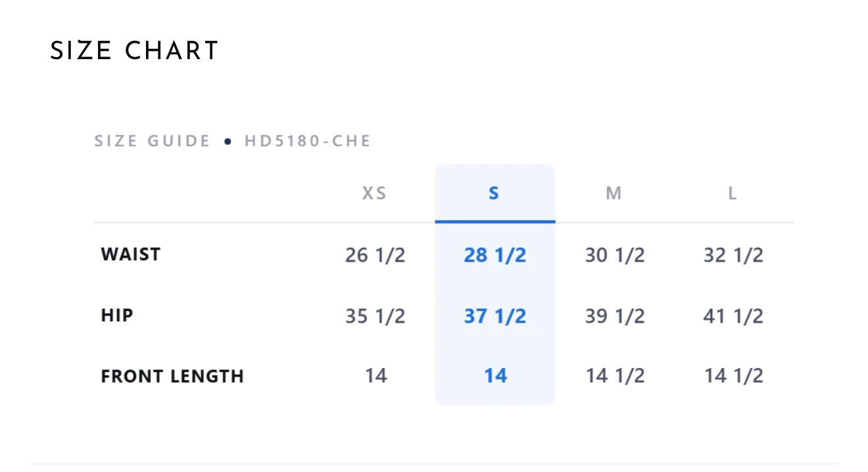Select the M size column header
Viewport: 868px width, 472px height.
click(x=614, y=193)
